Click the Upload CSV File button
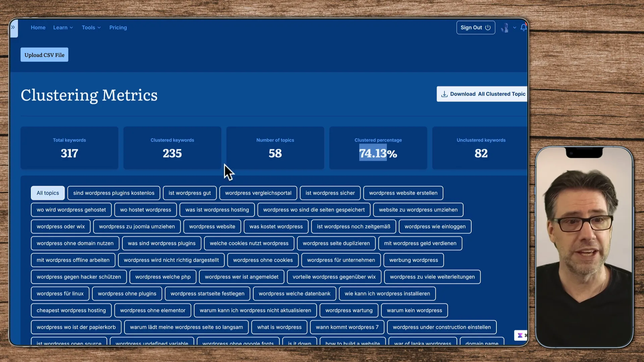644x362 pixels. (x=44, y=55)
